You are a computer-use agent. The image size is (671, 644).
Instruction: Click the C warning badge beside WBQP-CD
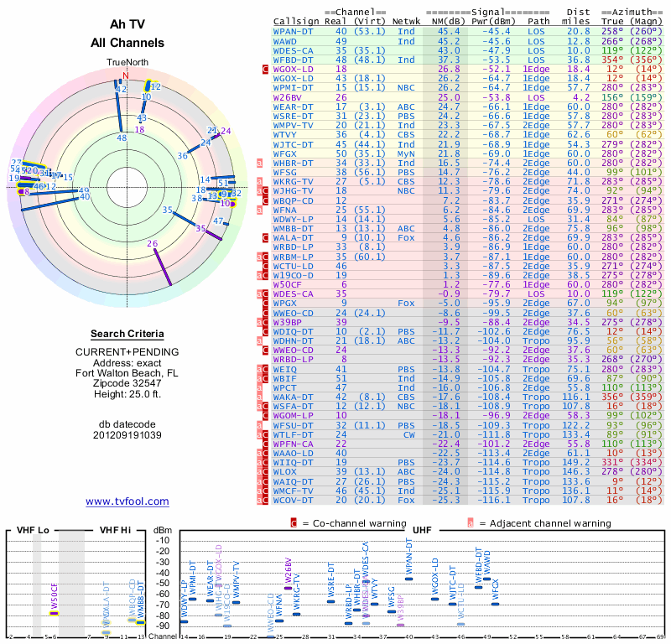[x=265, y=200]
